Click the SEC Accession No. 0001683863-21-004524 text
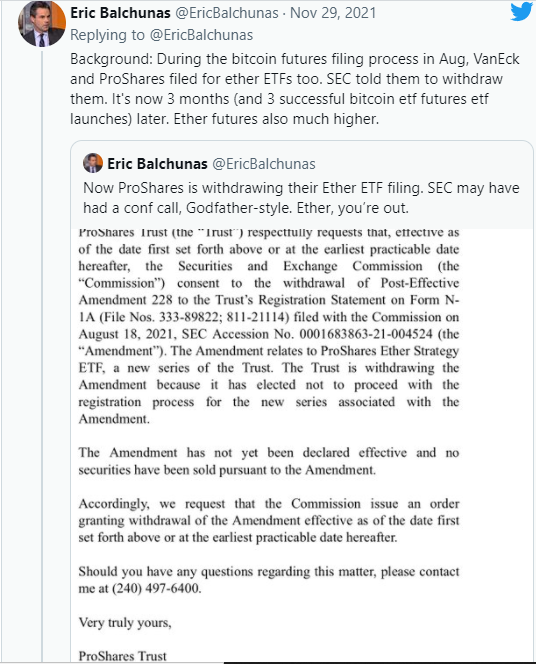Image resolution: width=536 pixels, height=664 pixels. 307,334
